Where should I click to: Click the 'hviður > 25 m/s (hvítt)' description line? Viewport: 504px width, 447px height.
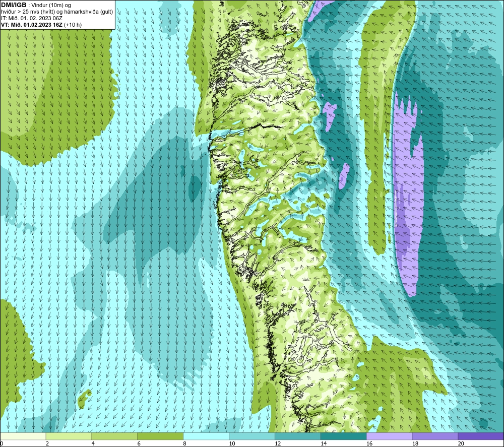(57, 12)
